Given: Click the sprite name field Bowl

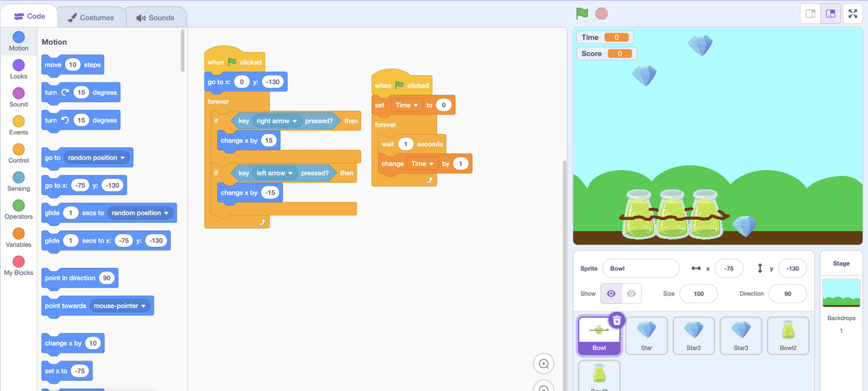Looking at the screenshot, I should [640, 269].
